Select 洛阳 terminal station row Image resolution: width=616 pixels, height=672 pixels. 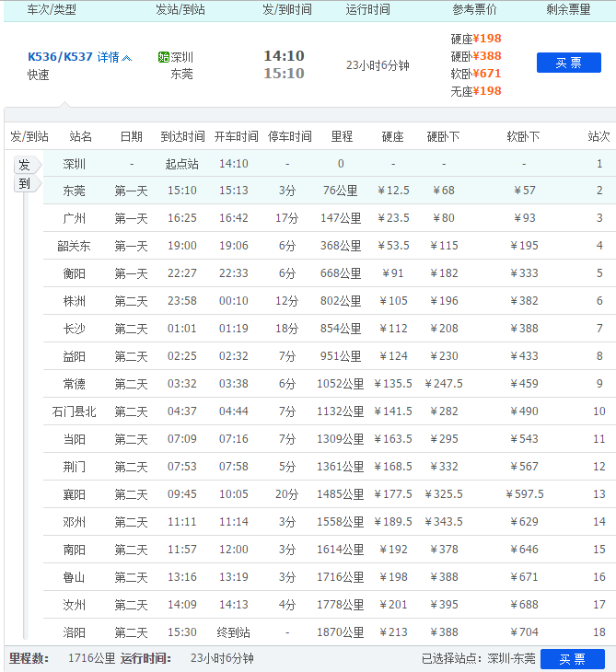click(330, 632)
